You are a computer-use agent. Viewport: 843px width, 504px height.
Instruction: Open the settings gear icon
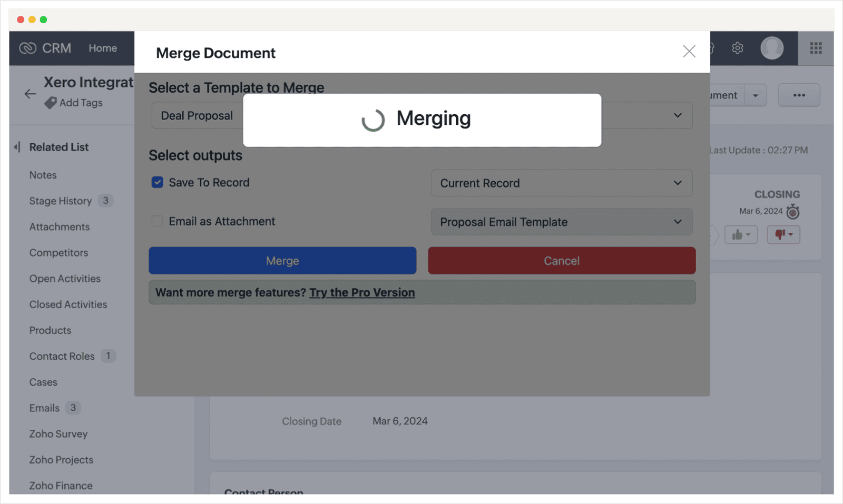[738, 48]
